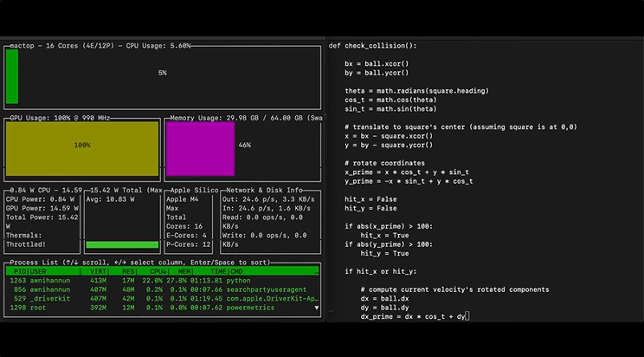
Task: Select the PID column header
Action: (20, 271)
